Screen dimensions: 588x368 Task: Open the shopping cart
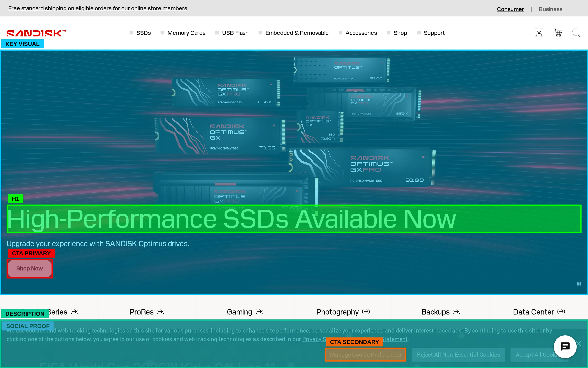pyautogui.click(x=558, y=33)
